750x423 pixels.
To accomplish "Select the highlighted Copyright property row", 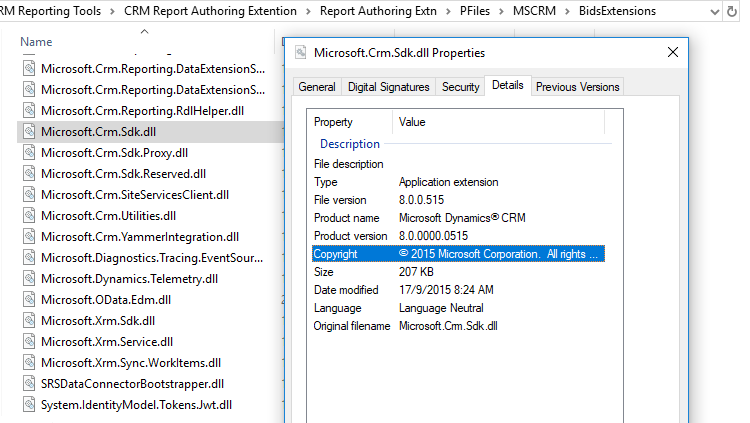I will click(458, 254).
